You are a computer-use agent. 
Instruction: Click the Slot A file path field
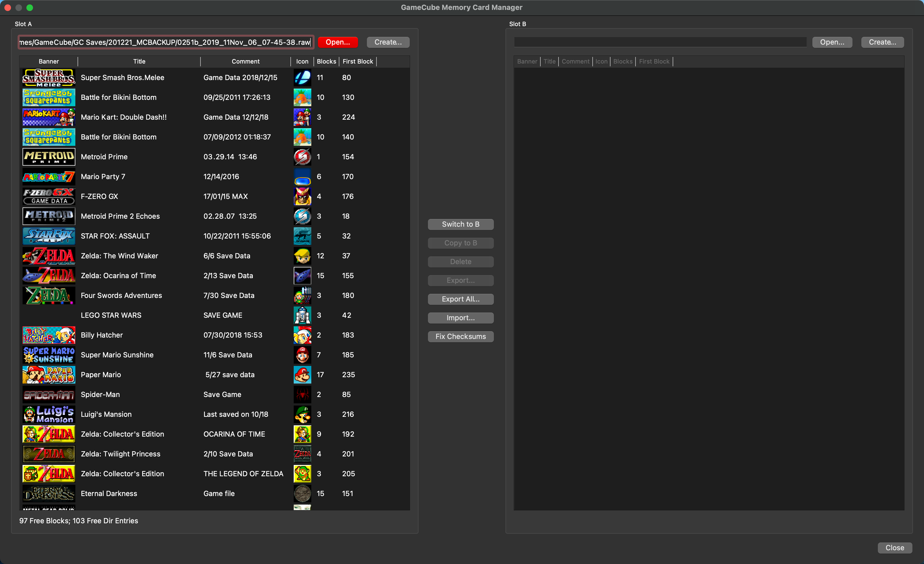coord(165,42)
